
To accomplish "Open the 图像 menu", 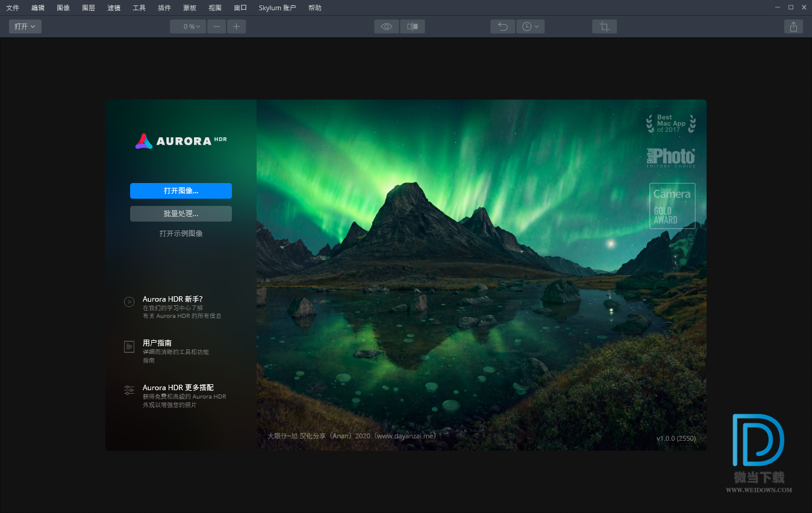I will [63, 8].
